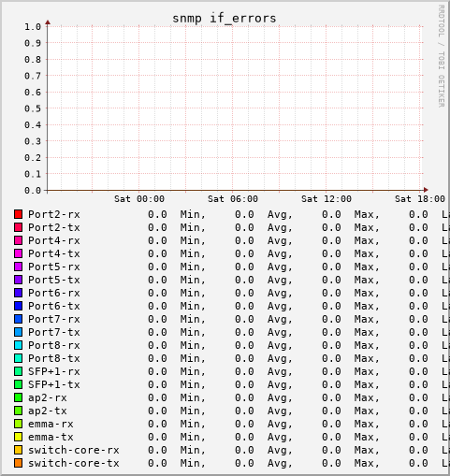Click the Sat 00:00 time axis label
The height and width of the screenshot is (476, 450).
click(139, 199)
